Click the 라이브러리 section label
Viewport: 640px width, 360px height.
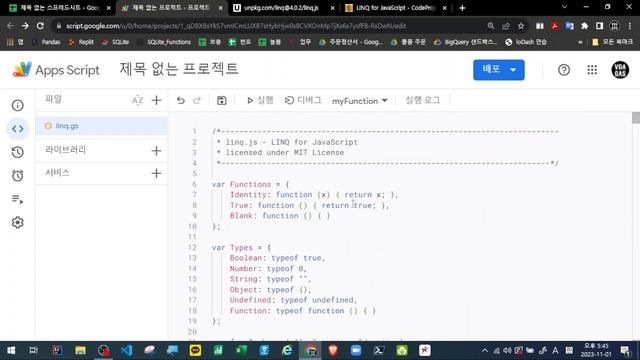[66, 150]
